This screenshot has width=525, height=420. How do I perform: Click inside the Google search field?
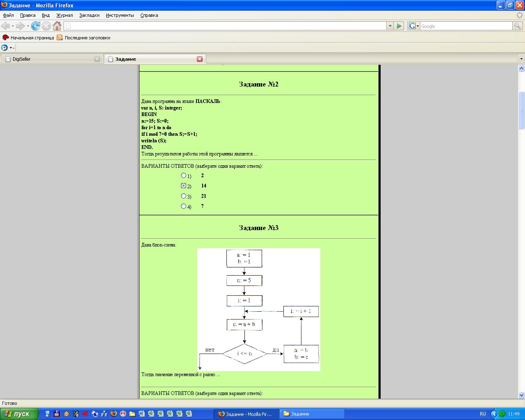(x=466, y=26)
